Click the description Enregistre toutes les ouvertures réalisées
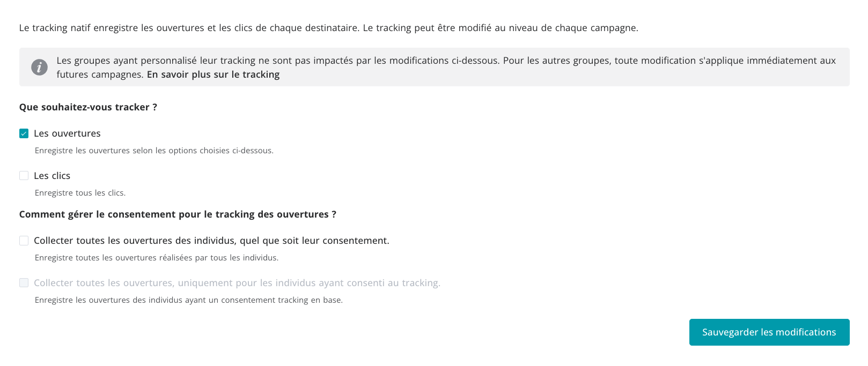The height and width of the screenshot is (366, 868). pyautogui.click(x=157, y=258)
